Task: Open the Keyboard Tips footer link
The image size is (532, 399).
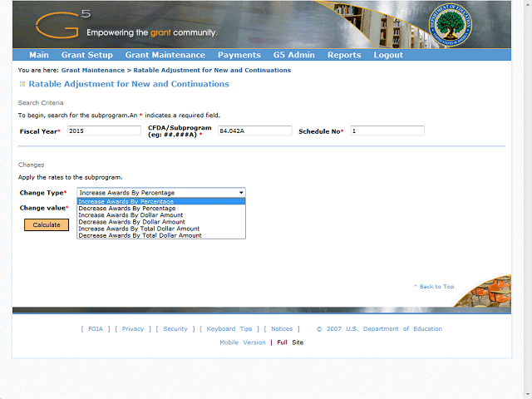Action: tap(229, 329)
